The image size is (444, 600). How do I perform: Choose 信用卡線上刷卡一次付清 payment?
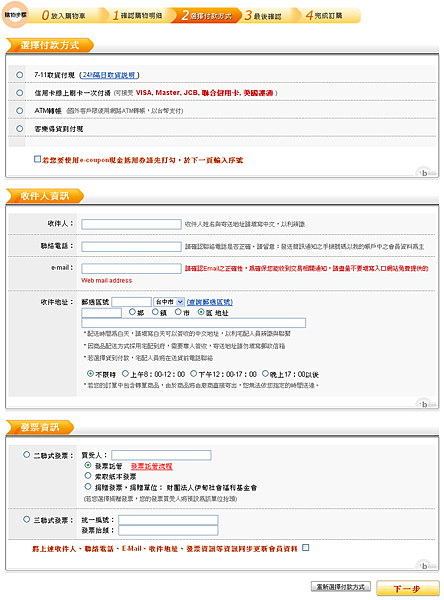(20, 93)
